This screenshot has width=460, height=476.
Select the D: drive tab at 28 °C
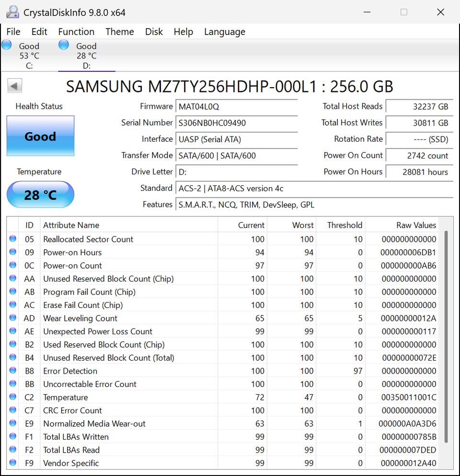point(87,56)
